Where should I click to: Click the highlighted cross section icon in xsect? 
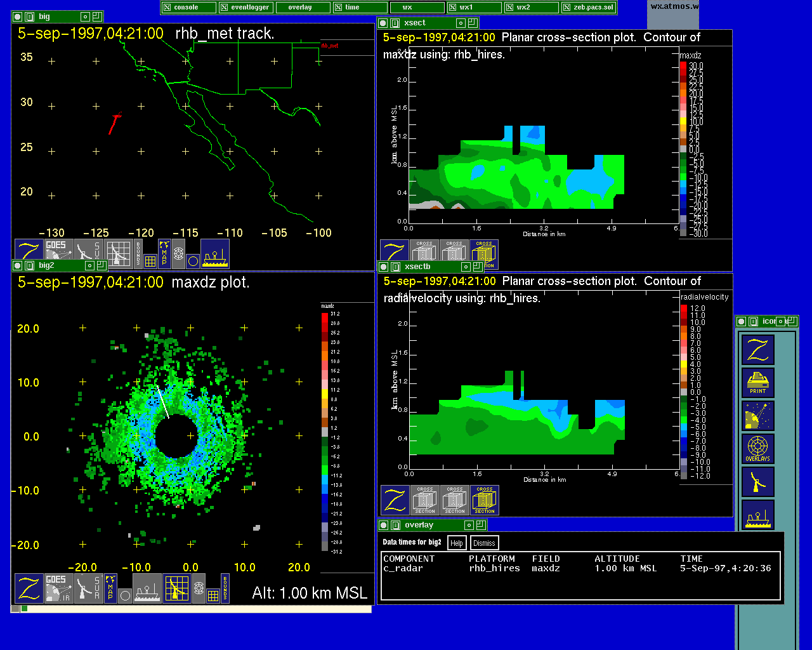484,254
